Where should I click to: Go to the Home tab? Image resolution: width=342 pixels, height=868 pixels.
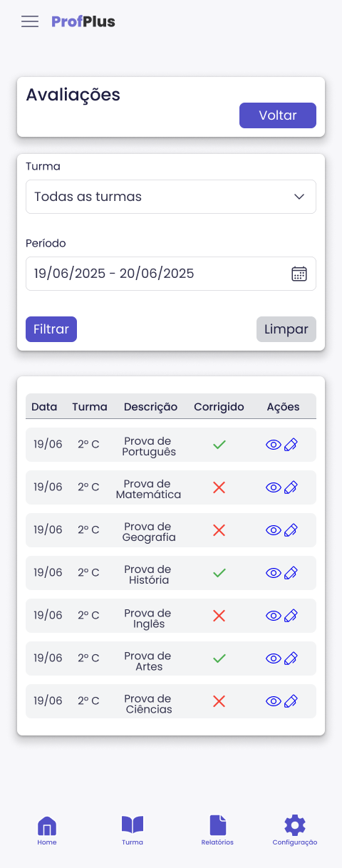coord(47,831)
